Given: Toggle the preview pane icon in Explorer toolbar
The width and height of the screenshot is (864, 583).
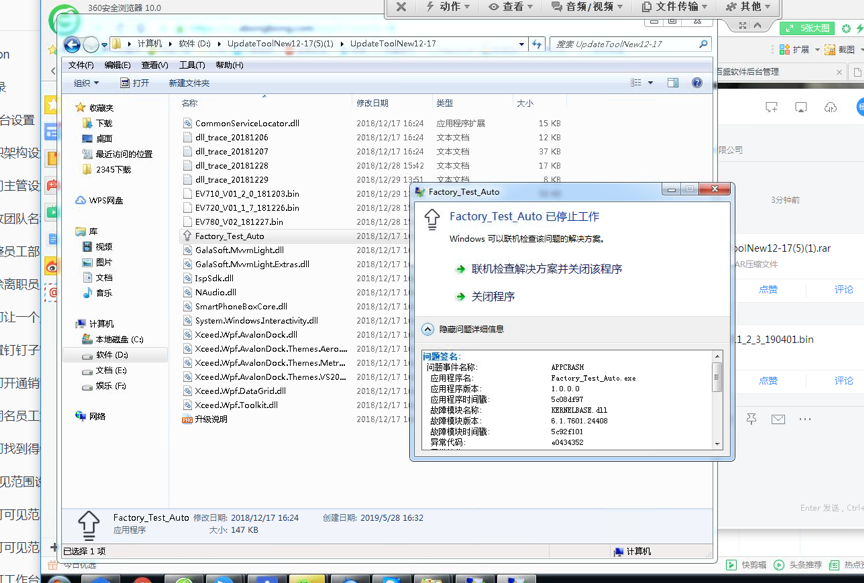Looking at the screenshot, I should pyautogui.click(x=673, y=83).
